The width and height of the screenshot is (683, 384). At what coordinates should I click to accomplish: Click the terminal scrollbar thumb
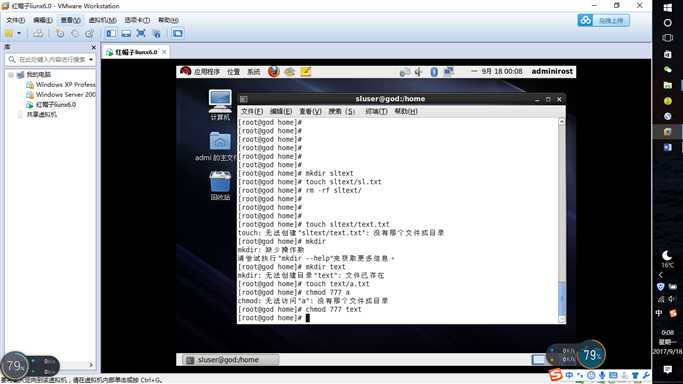click(562, 298)
